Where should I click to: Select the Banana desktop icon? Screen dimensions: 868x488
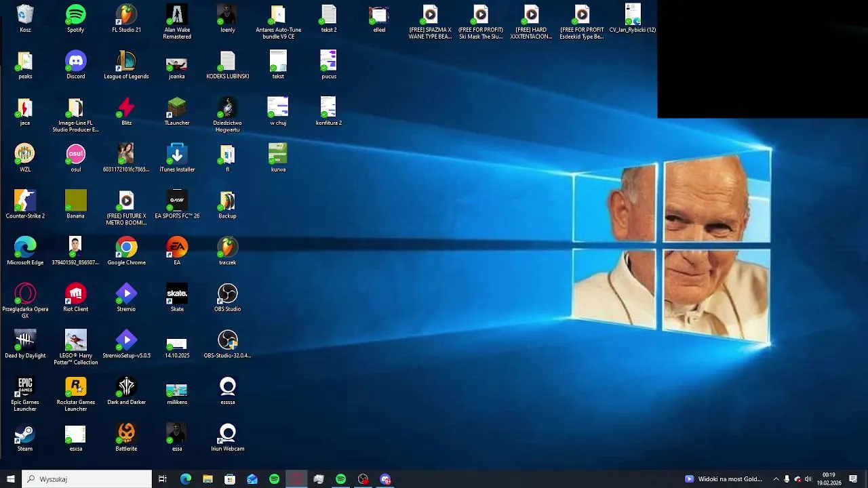(75, 205)
